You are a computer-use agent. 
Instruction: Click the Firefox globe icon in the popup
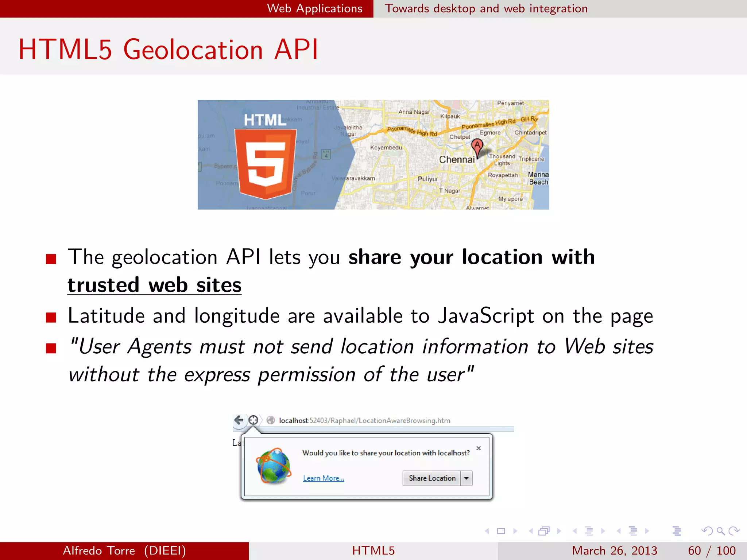pos(274,466)
